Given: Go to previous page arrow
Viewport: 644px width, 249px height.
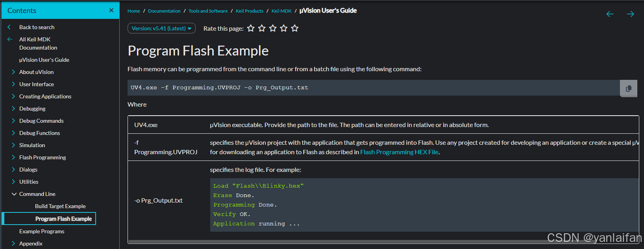Looking at the screenshot, I should tap(610, 14).
